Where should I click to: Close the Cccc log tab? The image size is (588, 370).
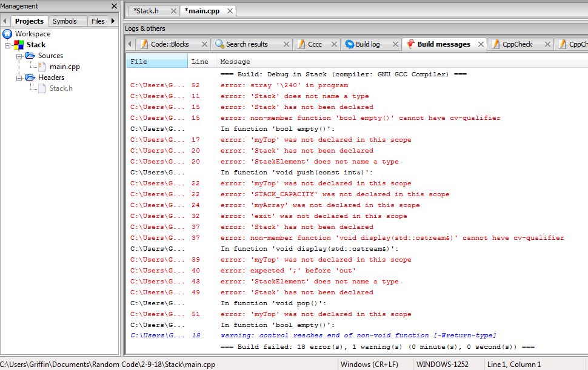click(334, 44)
